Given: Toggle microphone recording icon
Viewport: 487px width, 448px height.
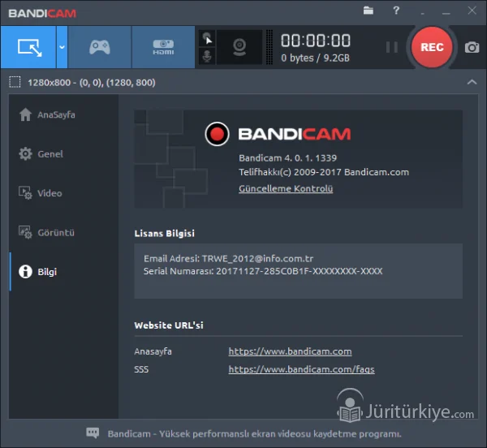Looking at the screenshot, I should coord(207,57).
